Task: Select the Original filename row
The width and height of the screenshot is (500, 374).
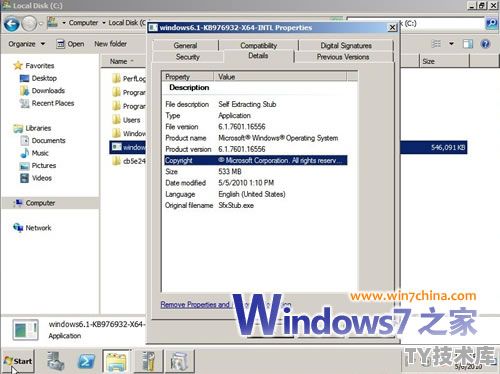Action: [255, 205]
